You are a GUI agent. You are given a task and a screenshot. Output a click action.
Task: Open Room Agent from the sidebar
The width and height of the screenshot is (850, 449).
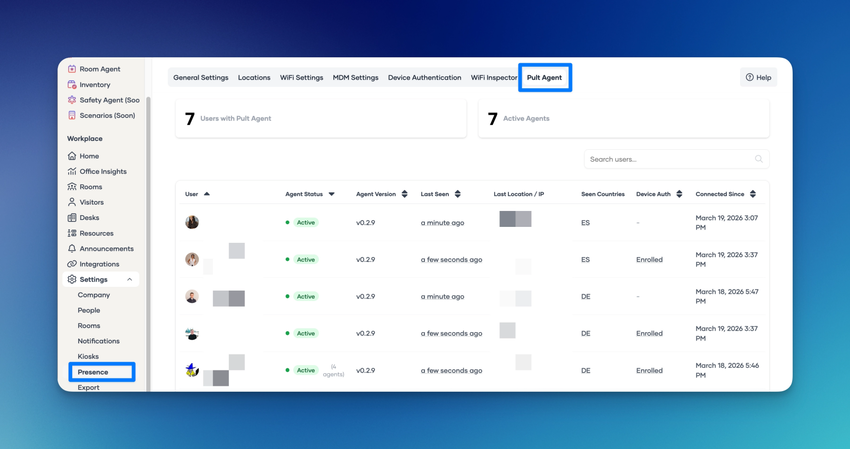pyautogui.click(x=99, y=69)
